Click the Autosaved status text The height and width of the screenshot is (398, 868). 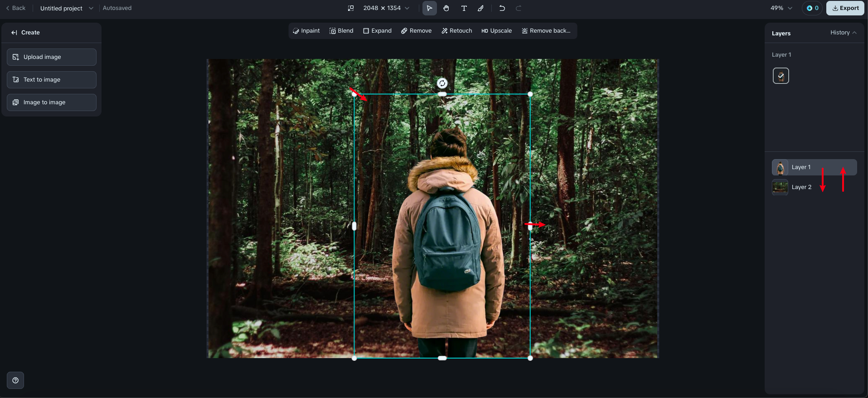coord(117,8)
